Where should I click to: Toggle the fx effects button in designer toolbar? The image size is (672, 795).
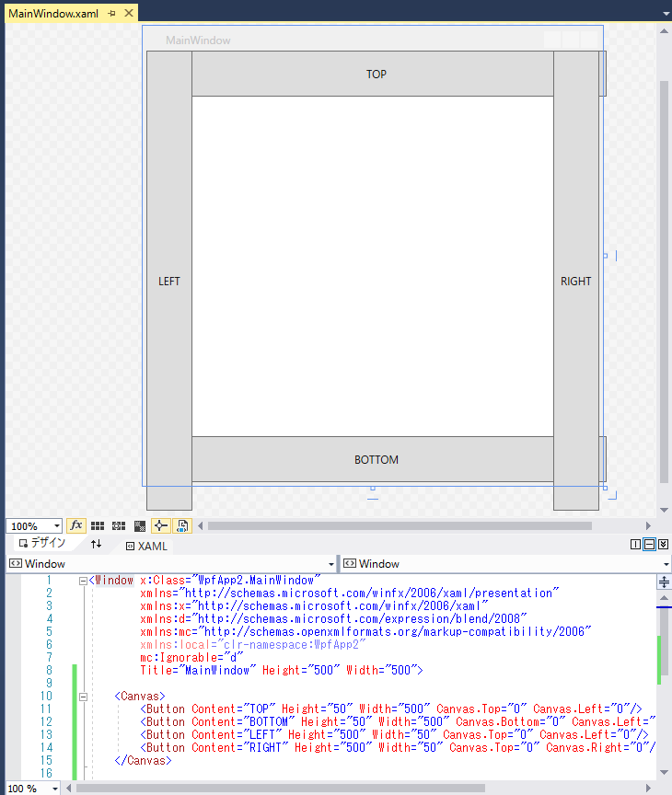76,525
